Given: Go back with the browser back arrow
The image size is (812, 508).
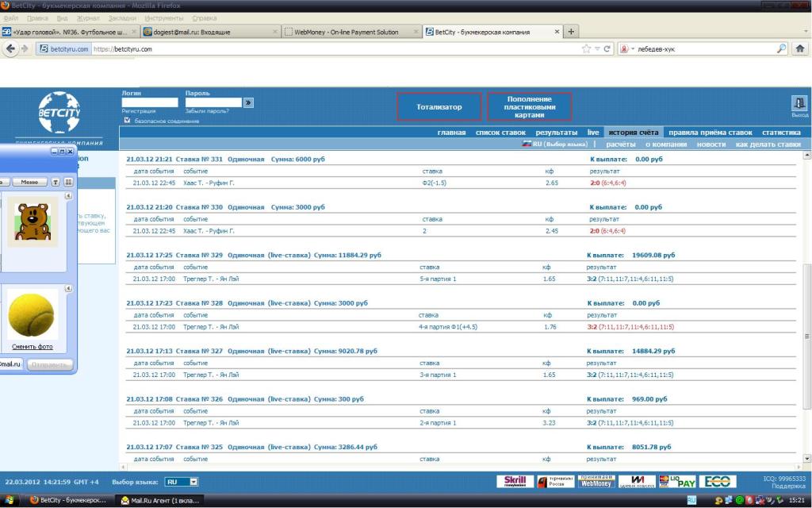Looking at the screenshot, I should click(10, 48).
